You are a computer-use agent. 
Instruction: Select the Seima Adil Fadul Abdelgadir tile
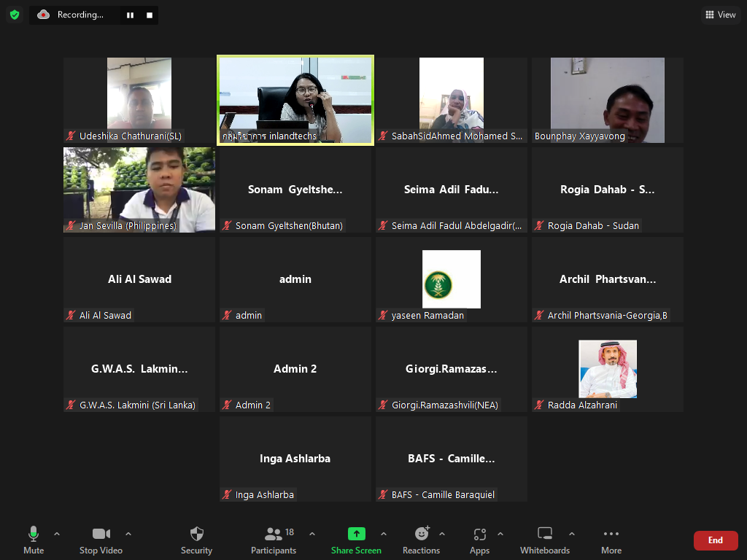point(452,190)
